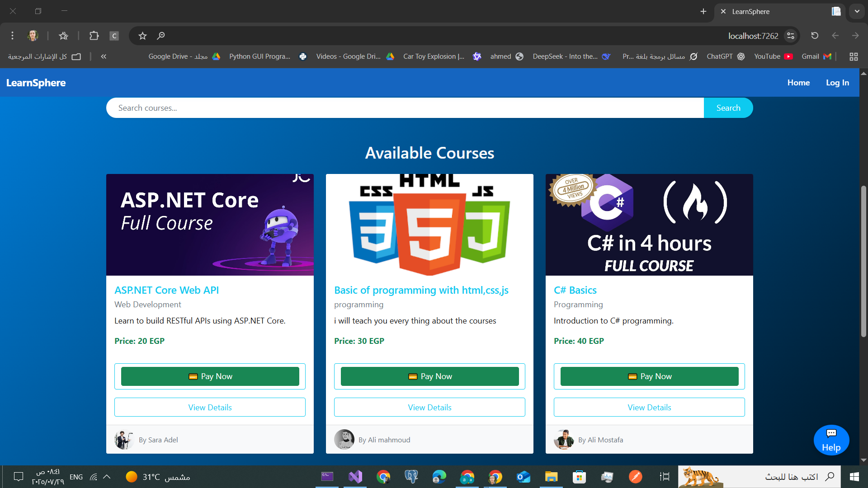Open Outlook from the taskbar
The height and width of the screenshot is (488, 868).
point(523,477)
